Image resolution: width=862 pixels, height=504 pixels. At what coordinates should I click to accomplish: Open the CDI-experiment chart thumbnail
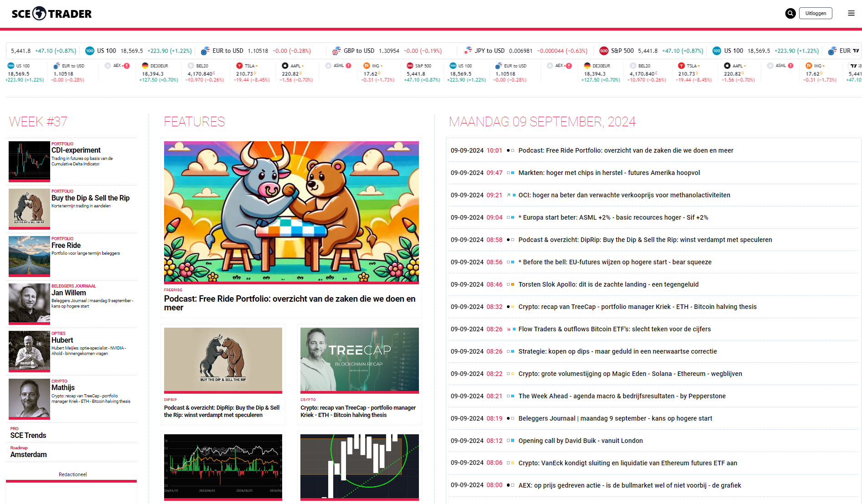29,161
